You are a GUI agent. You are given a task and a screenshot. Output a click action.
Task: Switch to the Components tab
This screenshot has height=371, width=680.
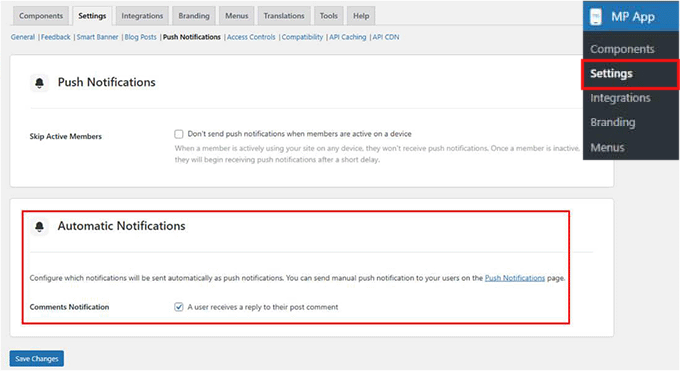(x=41, y=16)
